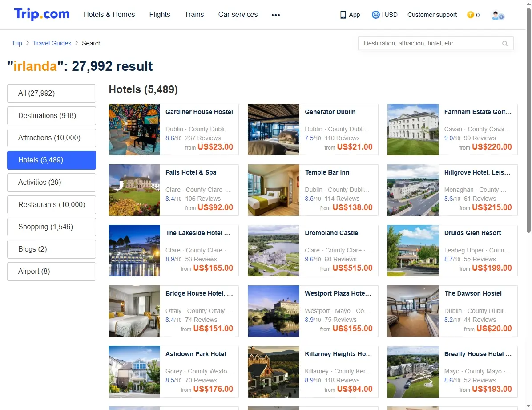Click Dromoland Castle hotel title
This screenshot has width=532, height=410.
tap(331, 233)
